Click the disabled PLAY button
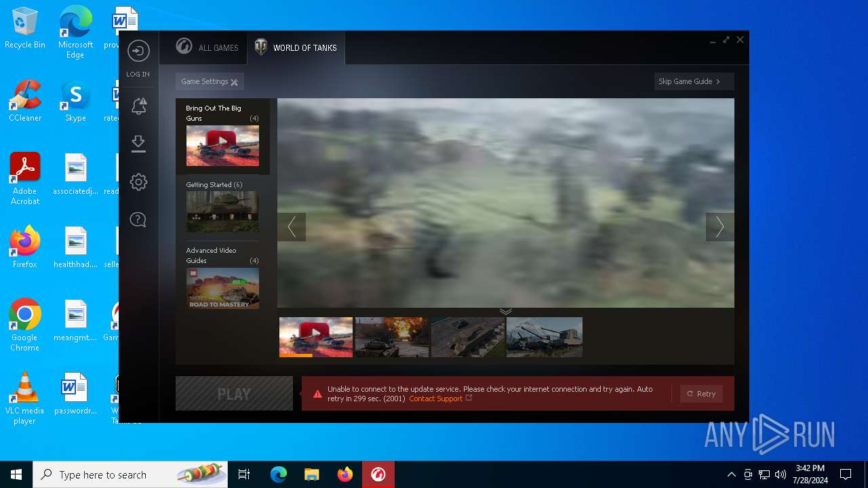The image size is (868, 488). tap(234, 394)
